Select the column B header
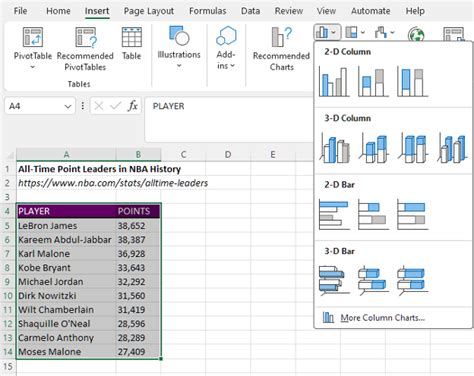Image resolution: width=474 pixels, height=376 pixels. [x=138, y=154]
